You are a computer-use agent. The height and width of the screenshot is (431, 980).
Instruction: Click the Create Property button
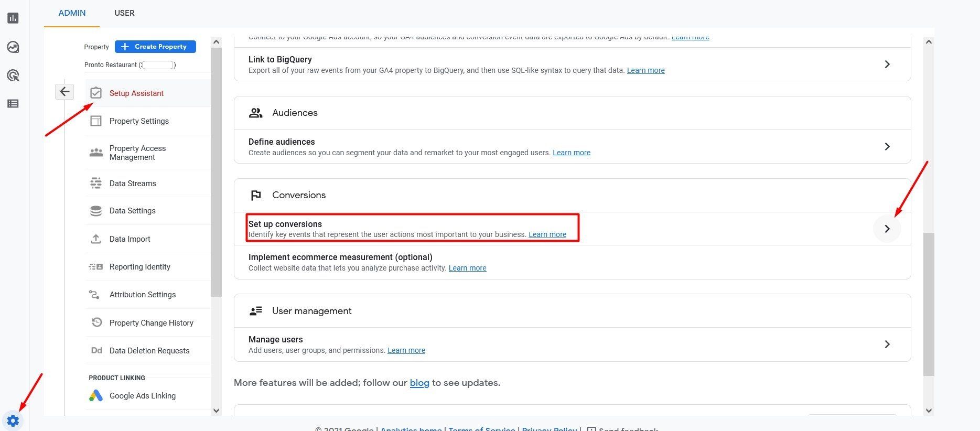tap(155, 47)
